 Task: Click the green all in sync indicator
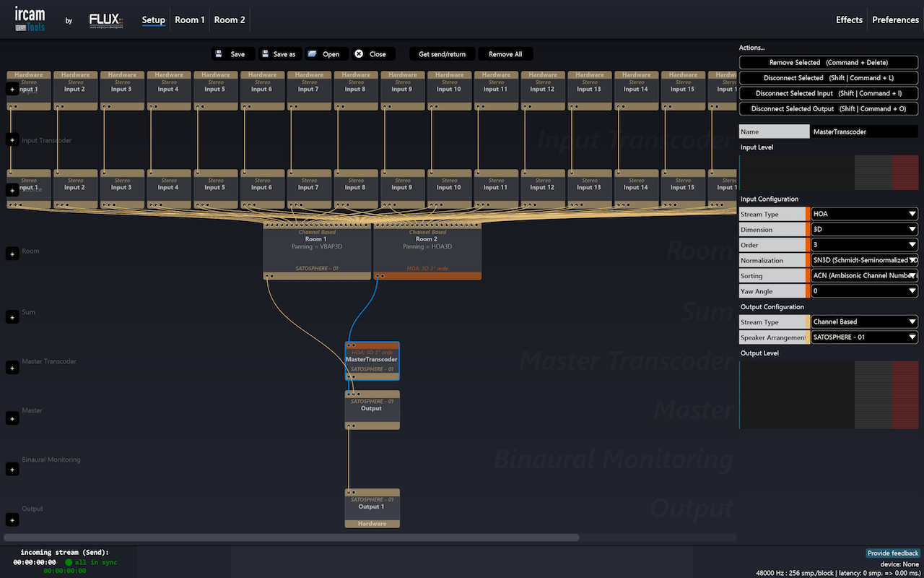click(91, 562)
